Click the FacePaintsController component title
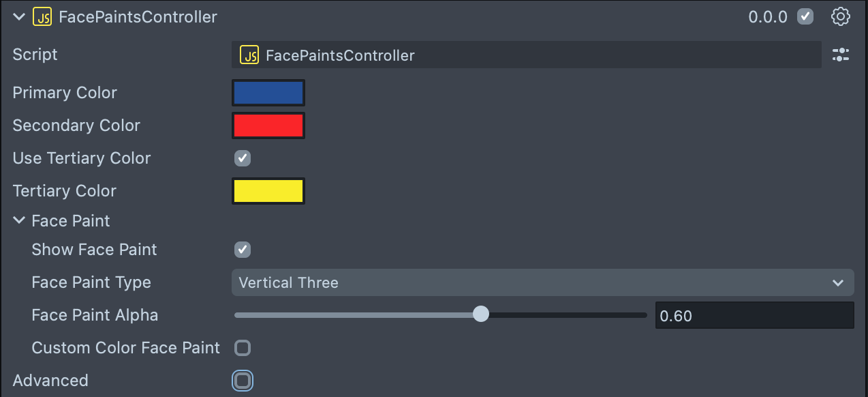Screen dimensions: 868x397 click(138, 17)
